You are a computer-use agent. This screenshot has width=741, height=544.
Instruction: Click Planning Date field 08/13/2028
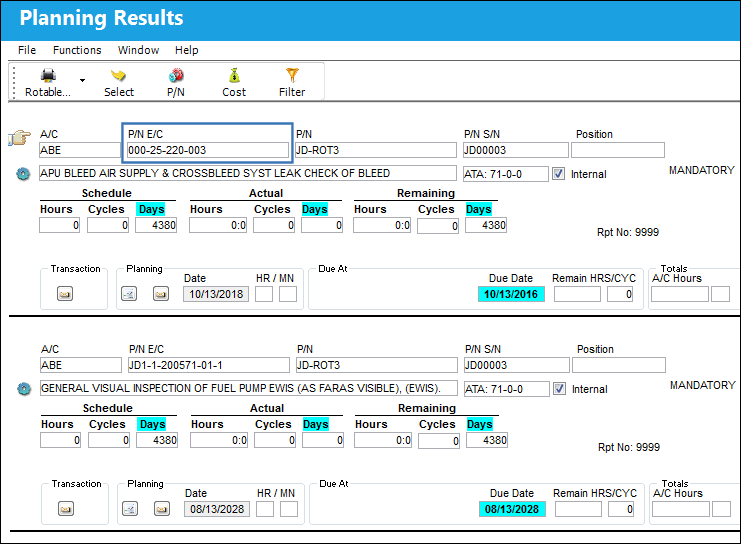[217, 509]
